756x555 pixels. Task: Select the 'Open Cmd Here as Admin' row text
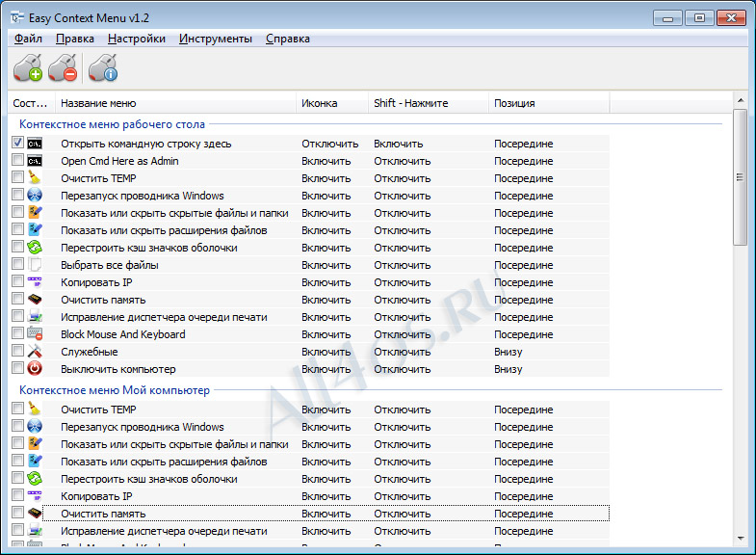119,161
